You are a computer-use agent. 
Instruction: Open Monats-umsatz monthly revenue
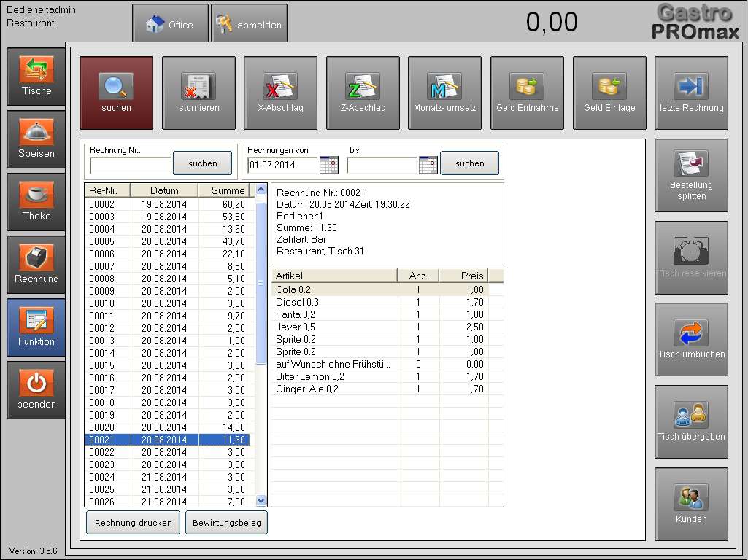click(x=444, y=93)
